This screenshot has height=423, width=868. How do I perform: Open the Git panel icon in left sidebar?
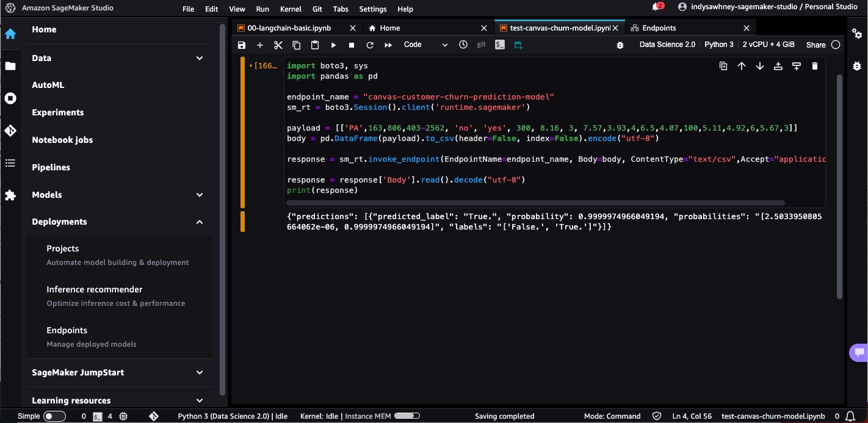10,131
